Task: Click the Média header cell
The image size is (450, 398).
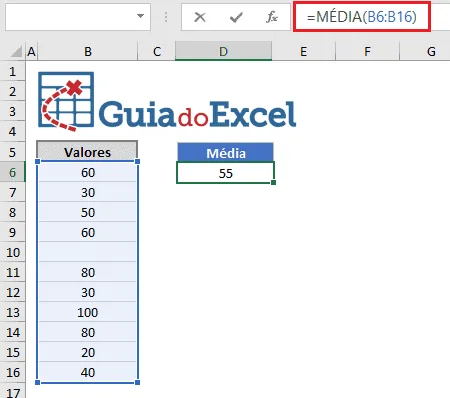Action: pyautogui.click(x=226, y=153)
